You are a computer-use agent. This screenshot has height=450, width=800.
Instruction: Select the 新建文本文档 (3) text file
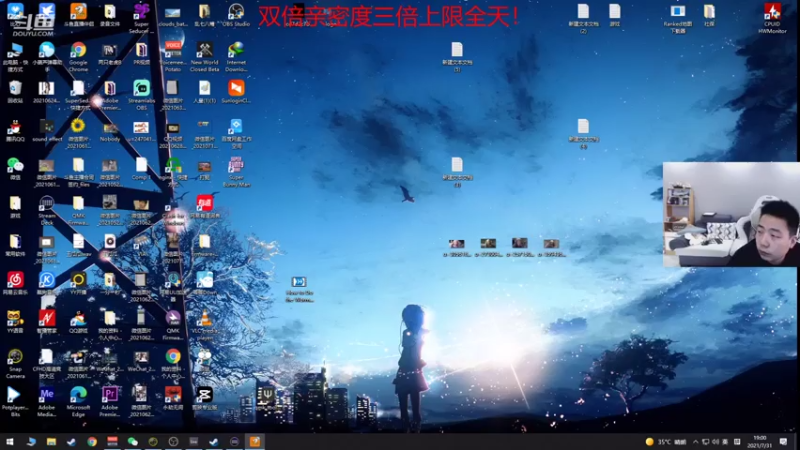click(457, 56)
